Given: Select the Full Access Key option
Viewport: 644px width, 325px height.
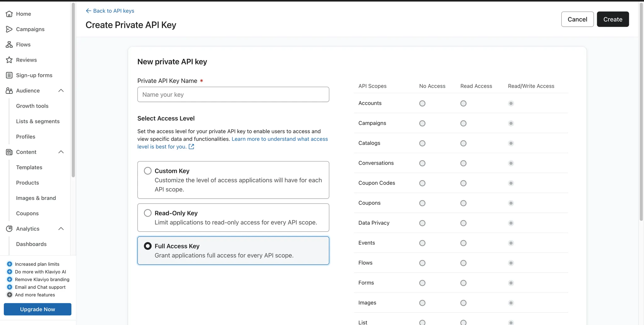Looking at the screenshot, I should click(x=233, y=251).
